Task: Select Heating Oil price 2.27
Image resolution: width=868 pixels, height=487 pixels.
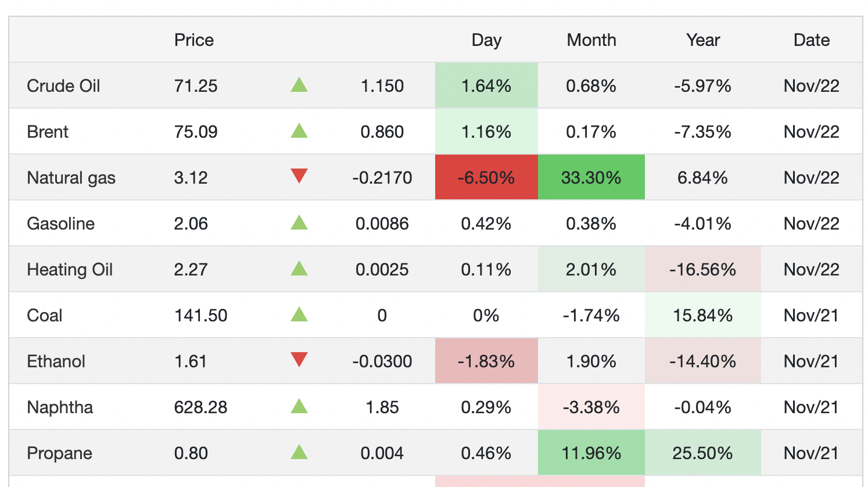Action: click(191, 270)
